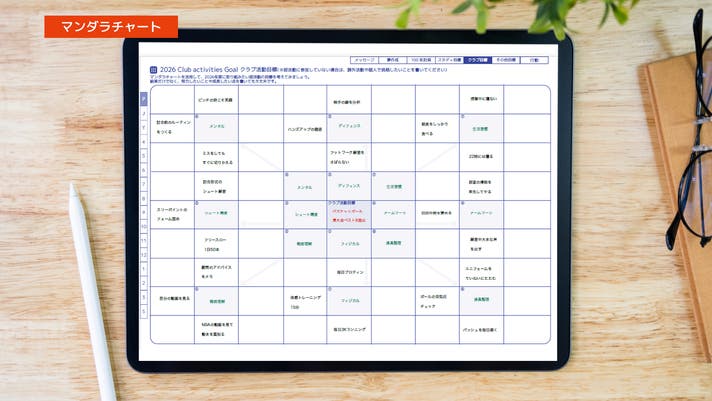712x401 pixels.
Task: Click corner icon of central チームワーク cell
Action: click(374, 204)
